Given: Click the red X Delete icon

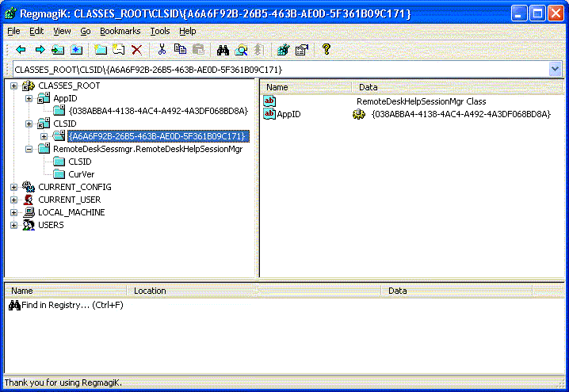Looking at the screenshot, I should 137,49.
